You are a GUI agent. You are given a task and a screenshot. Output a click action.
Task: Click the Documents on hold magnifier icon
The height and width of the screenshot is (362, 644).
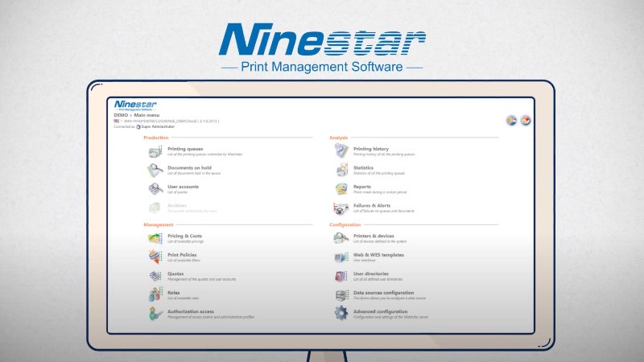[155, 171]
